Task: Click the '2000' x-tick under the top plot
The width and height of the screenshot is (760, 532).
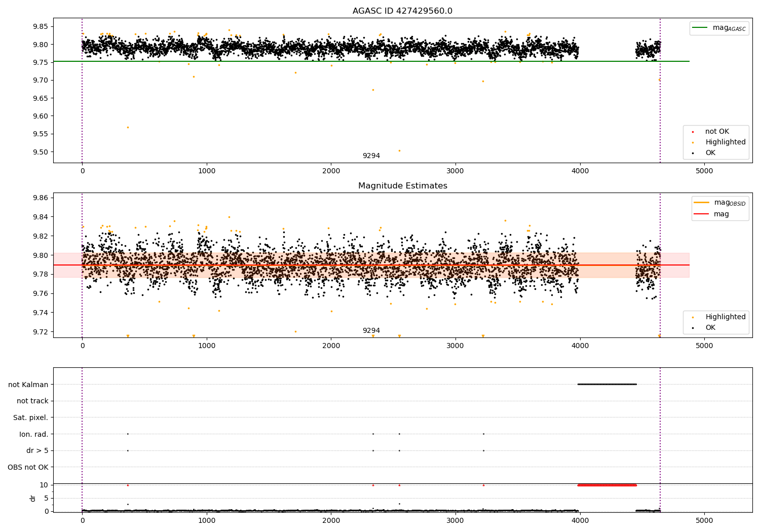Action: click(331, 171)
